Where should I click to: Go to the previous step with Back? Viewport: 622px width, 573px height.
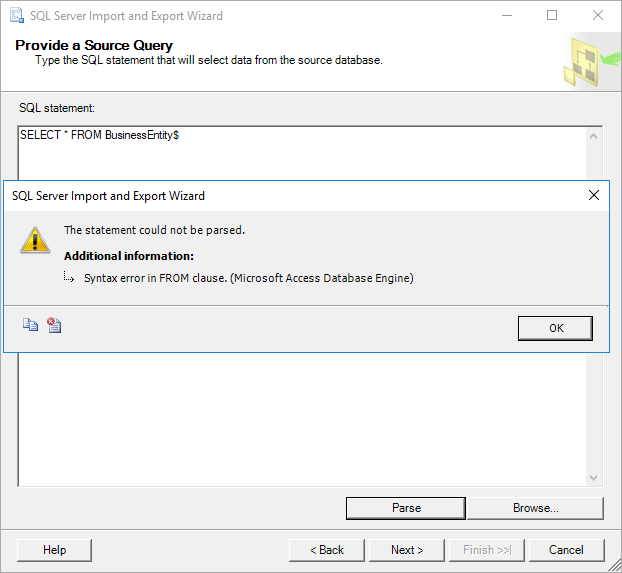[326, 550]
